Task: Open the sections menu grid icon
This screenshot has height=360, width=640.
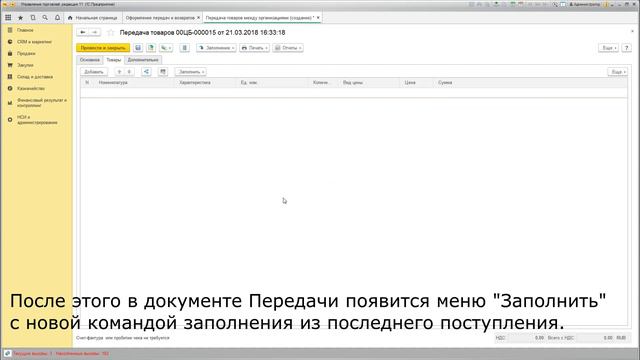Action: (8, 18)
